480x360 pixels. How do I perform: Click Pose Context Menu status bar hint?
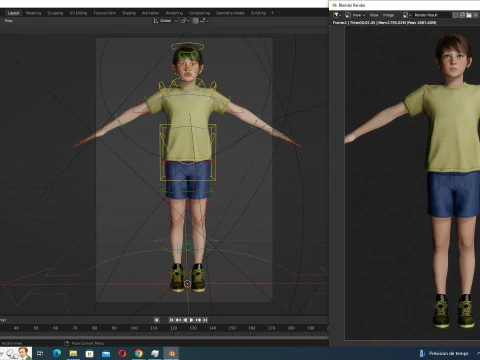(88, 343)
